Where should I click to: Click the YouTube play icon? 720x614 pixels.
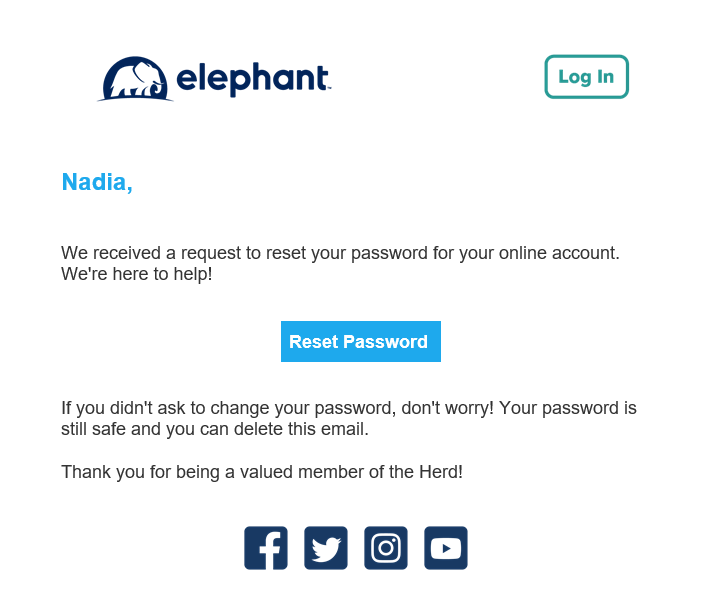[446, 548]
